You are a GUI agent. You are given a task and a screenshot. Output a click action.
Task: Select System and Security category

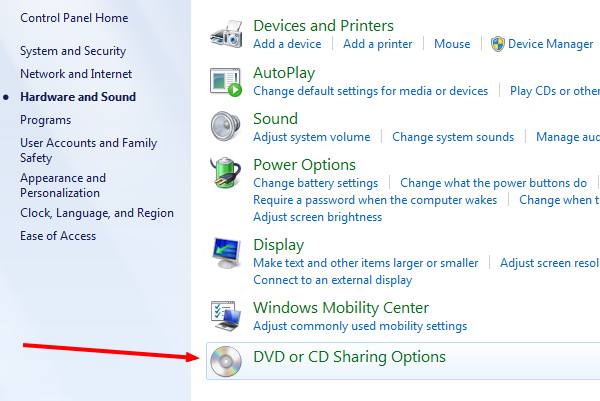click(73, 51)
